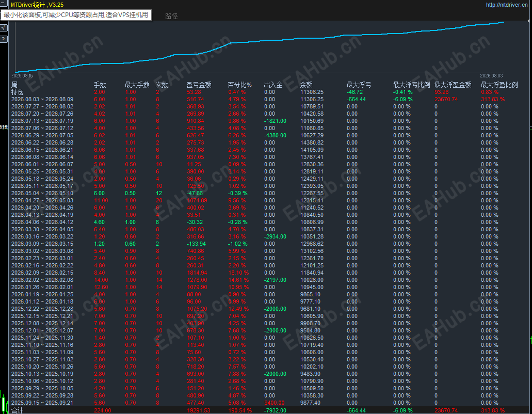This screenshot has height=414, width=532.
Task: Click the -4380.00 withdrawal value
Action: click(275, 135)
